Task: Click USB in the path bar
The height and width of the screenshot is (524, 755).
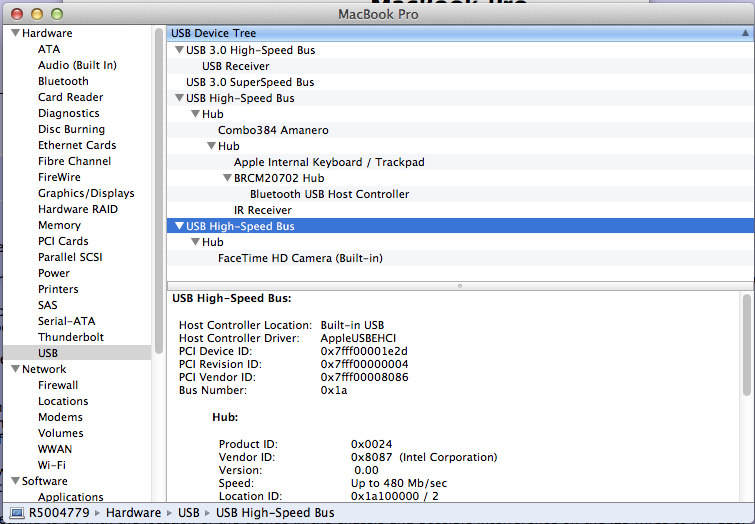Action: (189, 513)
